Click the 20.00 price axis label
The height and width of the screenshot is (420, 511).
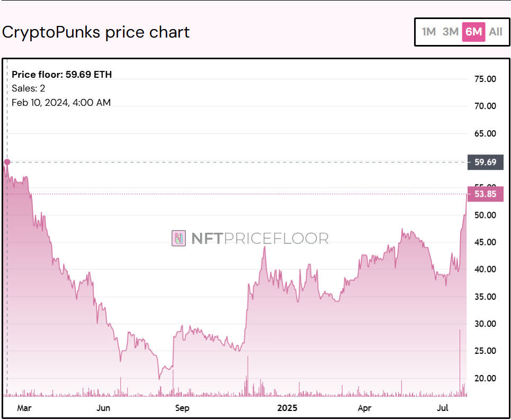(485, 378)
